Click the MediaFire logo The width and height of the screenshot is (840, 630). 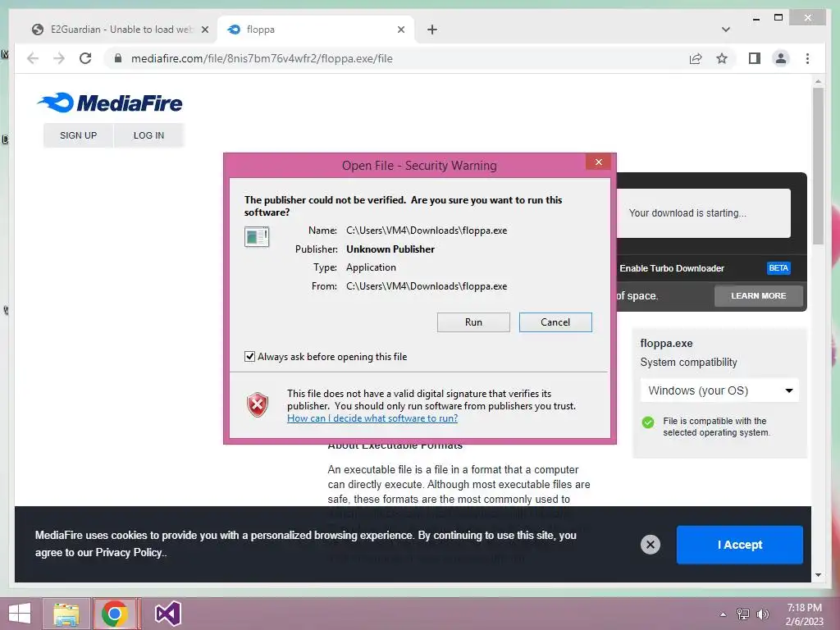pyautogui.click(x=110, y=103)
